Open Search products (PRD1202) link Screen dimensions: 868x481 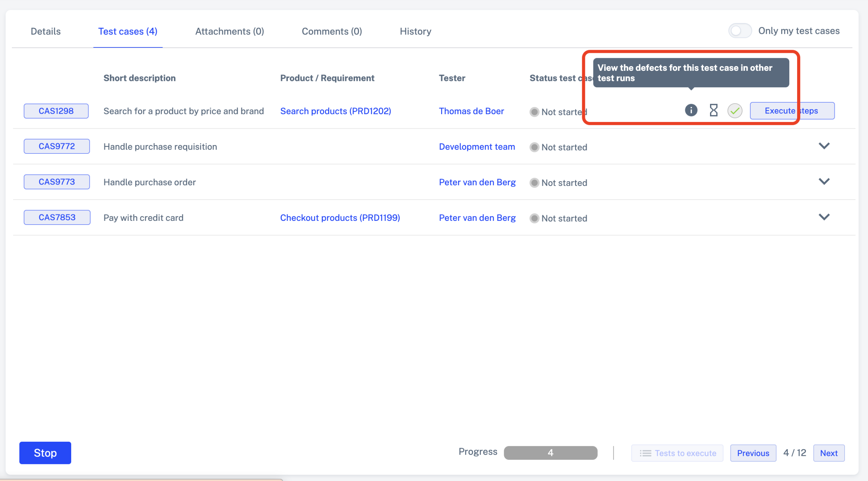335,111
